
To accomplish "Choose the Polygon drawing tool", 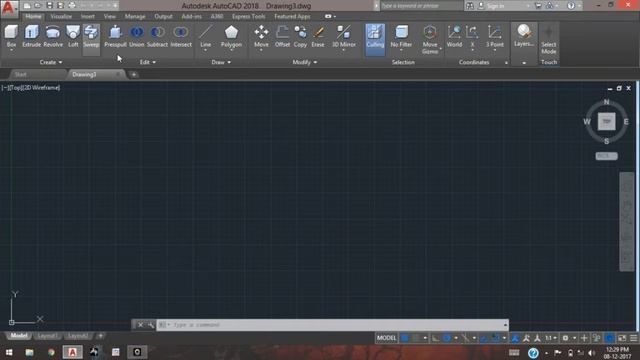I will (x=231, y=36).
